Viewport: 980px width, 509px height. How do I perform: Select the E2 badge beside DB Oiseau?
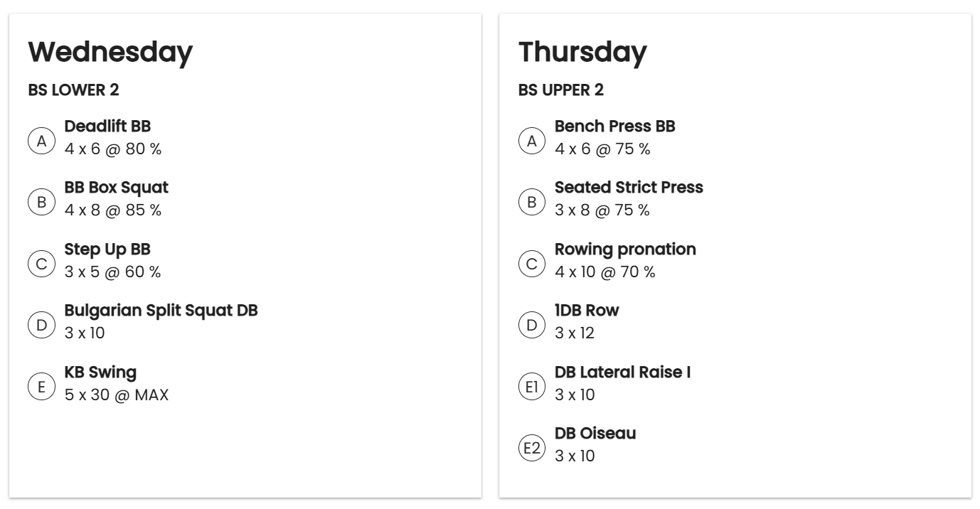click(x=532, y=449)
